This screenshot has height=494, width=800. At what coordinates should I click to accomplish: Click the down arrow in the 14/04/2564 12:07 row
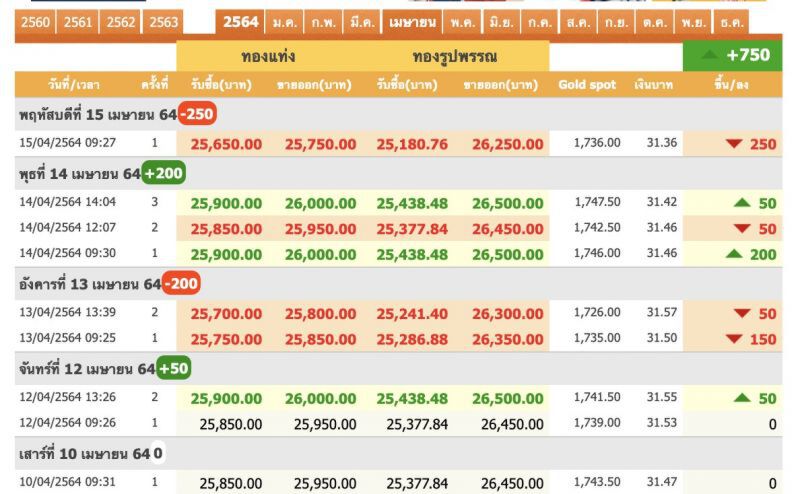[742, 229]
